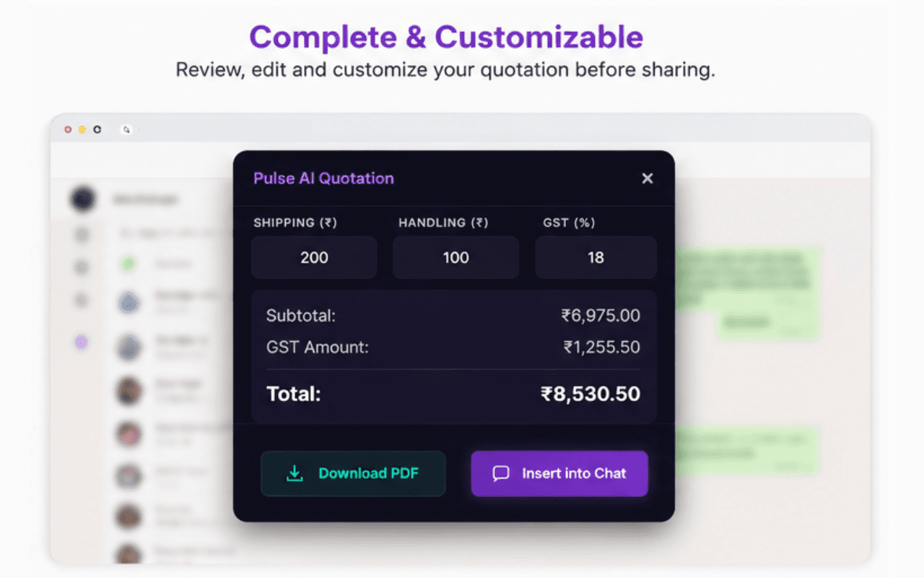Click the red traffic-light button of browser window

(68, 129)
